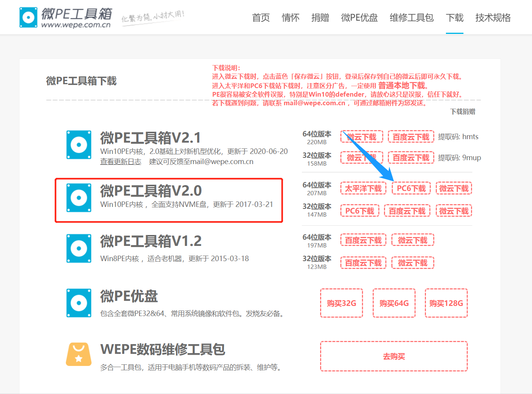Click the 购买64G button

point(394,303)
